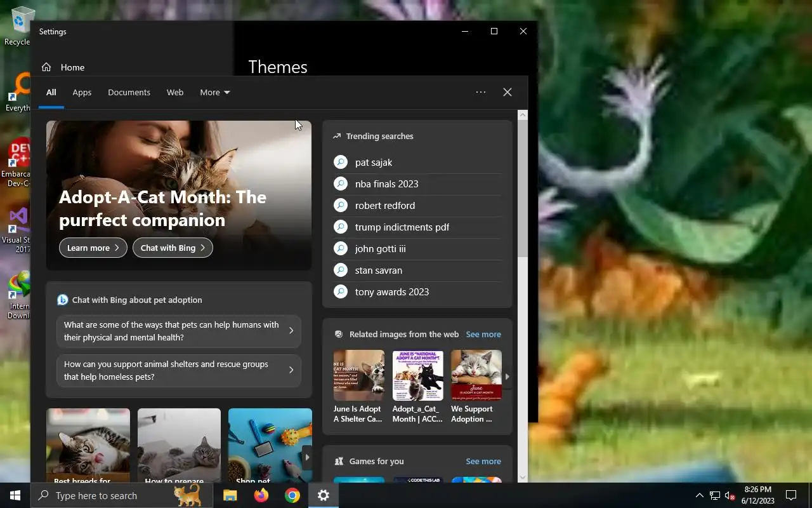Click the Home icon in Settings
Image resolution: width=812 pixels, height=508 pixels.
[46, 67]
